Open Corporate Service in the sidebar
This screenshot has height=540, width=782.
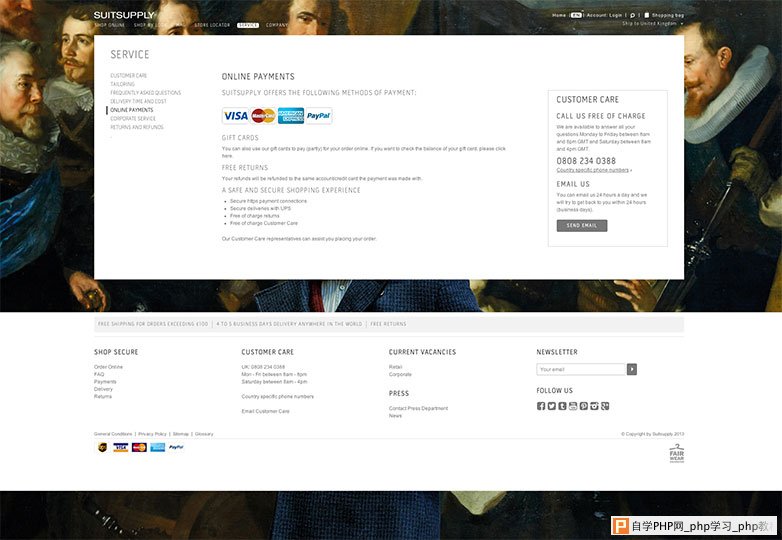coord(133,119)
